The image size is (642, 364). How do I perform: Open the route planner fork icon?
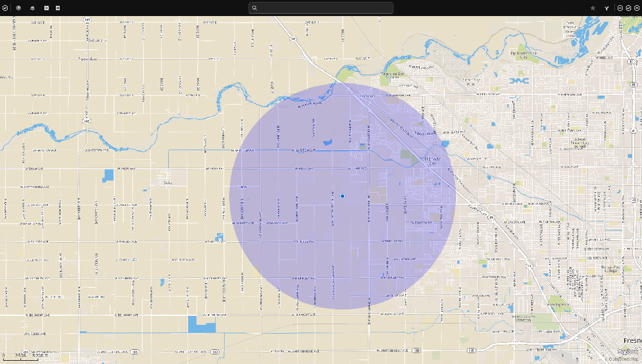(607, 8)
